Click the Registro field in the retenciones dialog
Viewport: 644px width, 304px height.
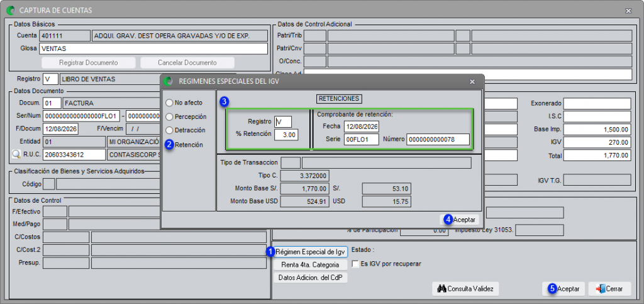(x=283, y=121)
